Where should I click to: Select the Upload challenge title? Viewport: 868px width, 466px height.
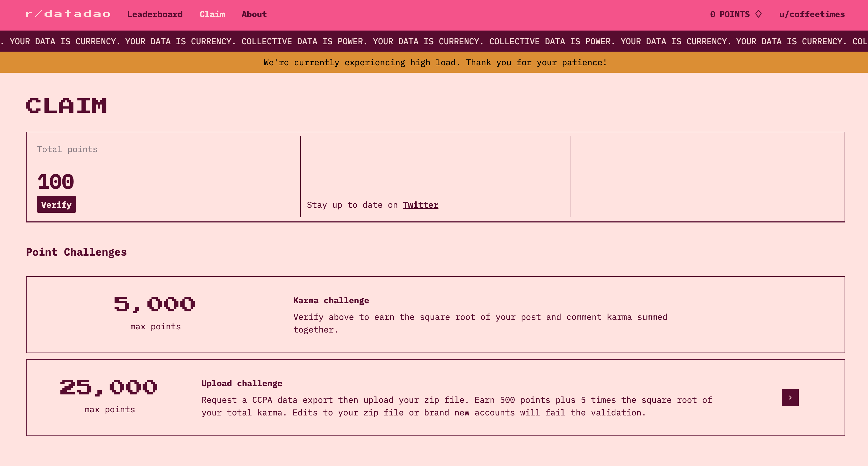point(241,383)
